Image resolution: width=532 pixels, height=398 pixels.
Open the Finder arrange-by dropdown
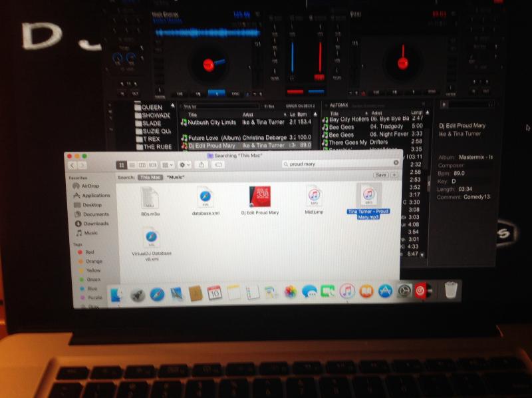pyautogui.click(x=168, y=165)
